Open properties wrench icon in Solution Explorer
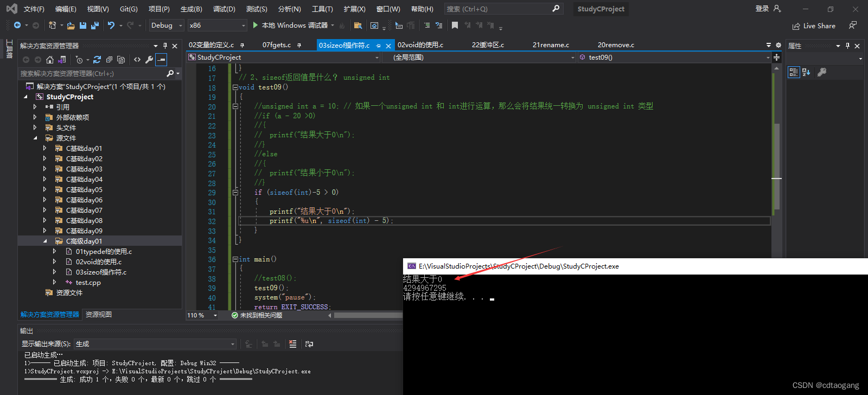Screen dimensions: 868x395 tap(149, 60)
